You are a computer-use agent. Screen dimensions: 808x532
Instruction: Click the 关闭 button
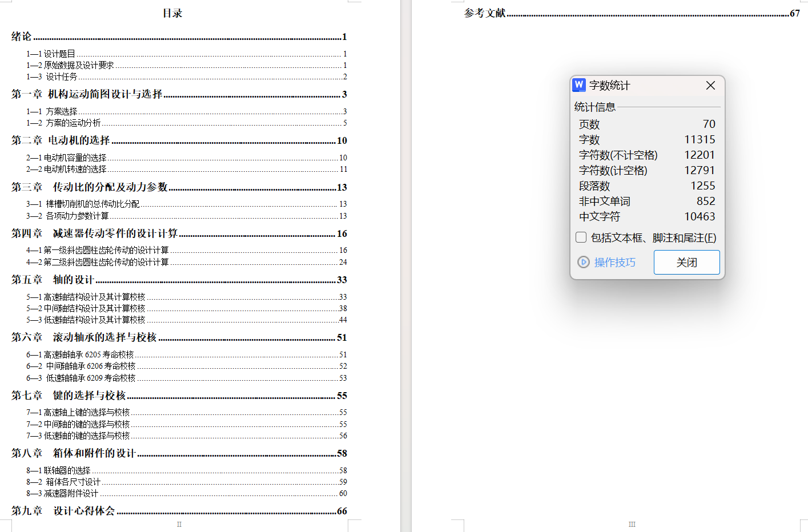(686, 262)
